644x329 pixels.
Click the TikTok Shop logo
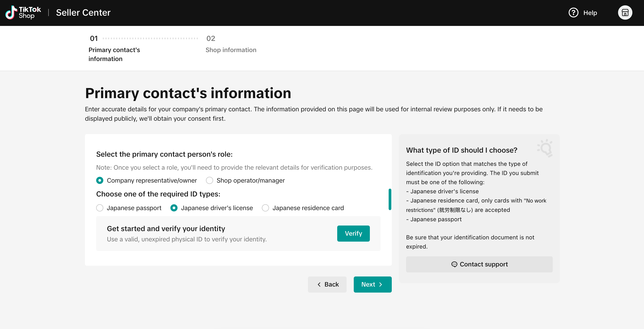(23, 13)
